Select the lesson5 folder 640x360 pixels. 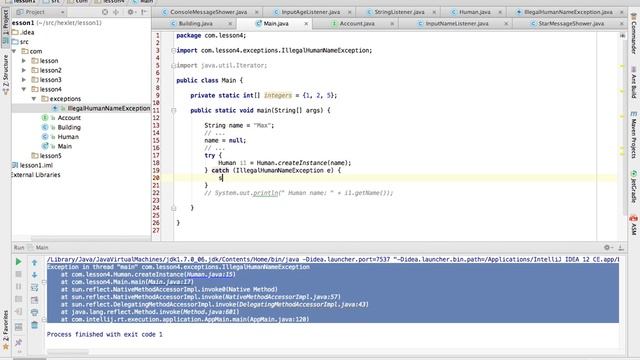(x=50, y=156)
